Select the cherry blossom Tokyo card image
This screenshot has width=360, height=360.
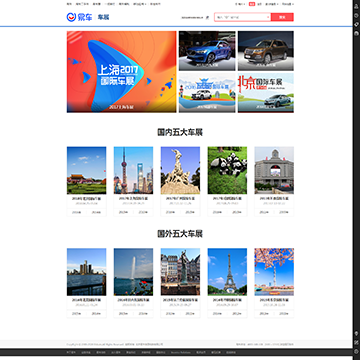point(274,272)
